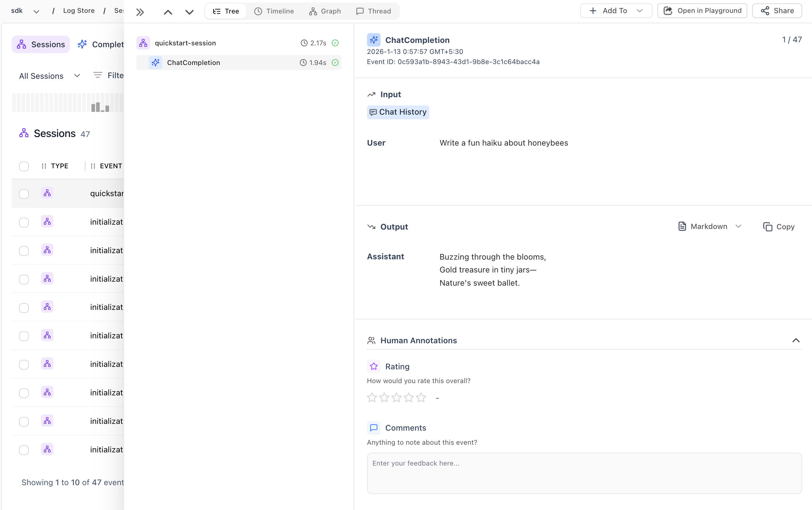Go to next event with down arrow

pyautogui.click(x=190, y=12)
